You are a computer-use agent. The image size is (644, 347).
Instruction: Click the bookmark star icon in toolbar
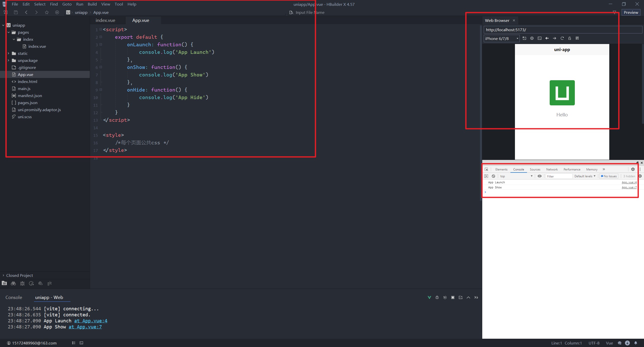pyautogui.click(x=47, y=12)
